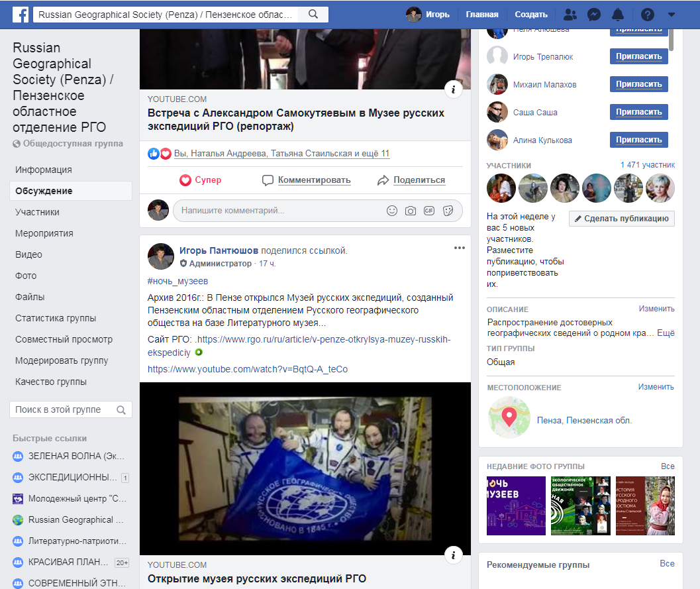Screen dimensions: 700x589
Task: Open notifications bell icon
Action: click(x=618, y=15)
